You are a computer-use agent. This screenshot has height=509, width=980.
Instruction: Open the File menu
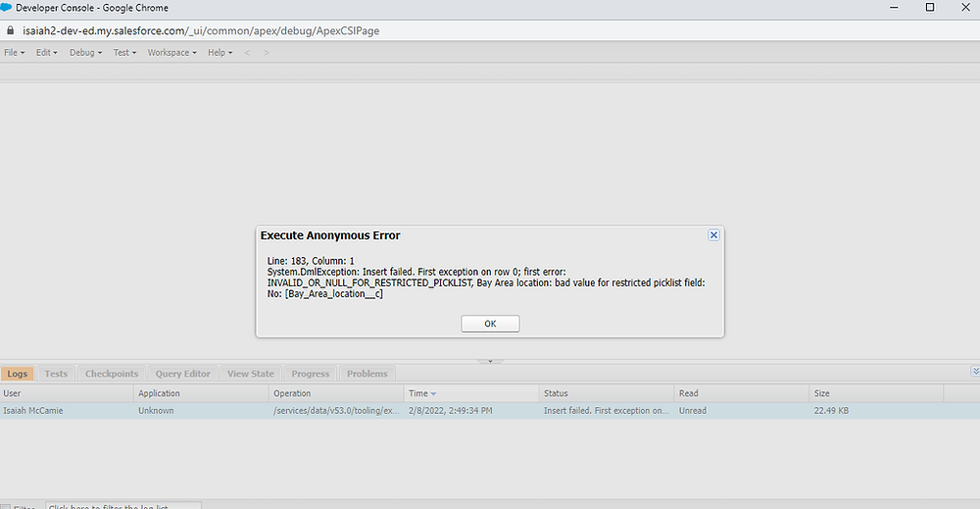[15, 53]
